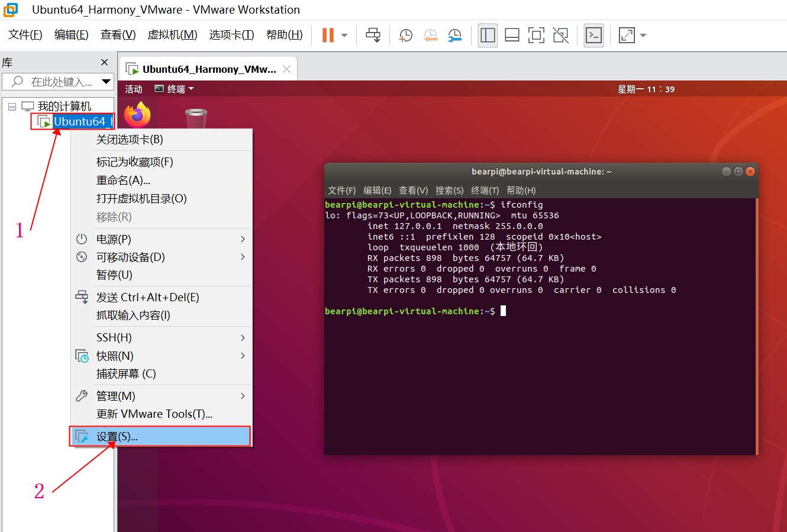
Task: Open the power options dropdown arrow beside pause
Action: (x=344, y=36)
